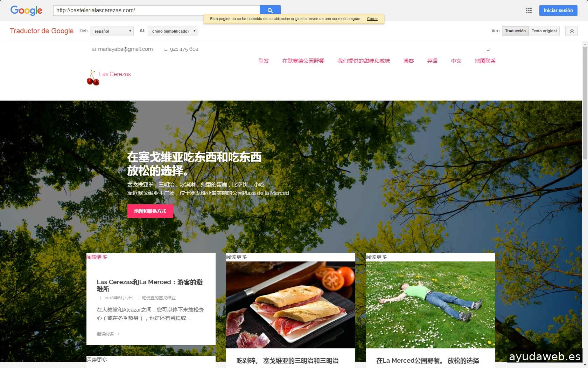Switch view to Traducción
The image size is (588, 368).
[515, 31]
